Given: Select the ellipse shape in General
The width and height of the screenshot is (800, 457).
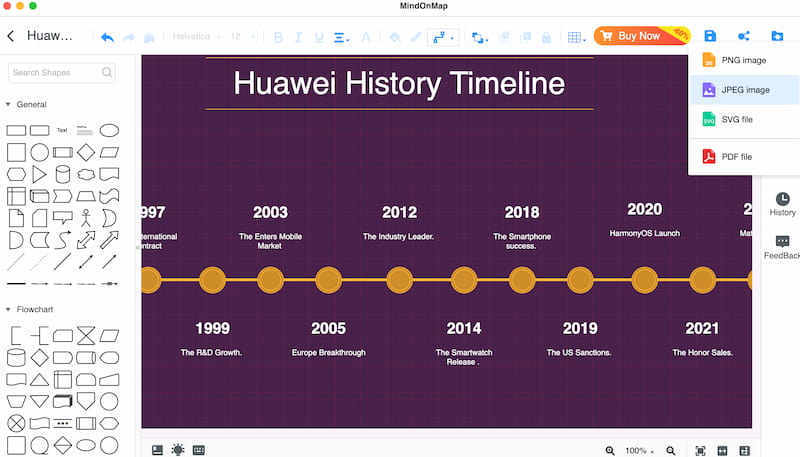Looking at the screenshot, I should (x=109, y=131).
